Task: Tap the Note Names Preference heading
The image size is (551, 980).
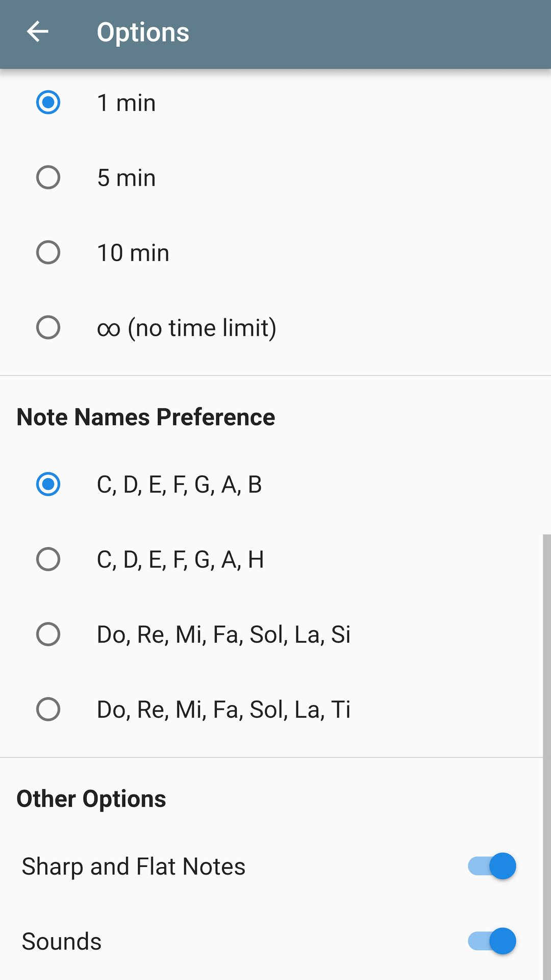Action: (146, 417)
